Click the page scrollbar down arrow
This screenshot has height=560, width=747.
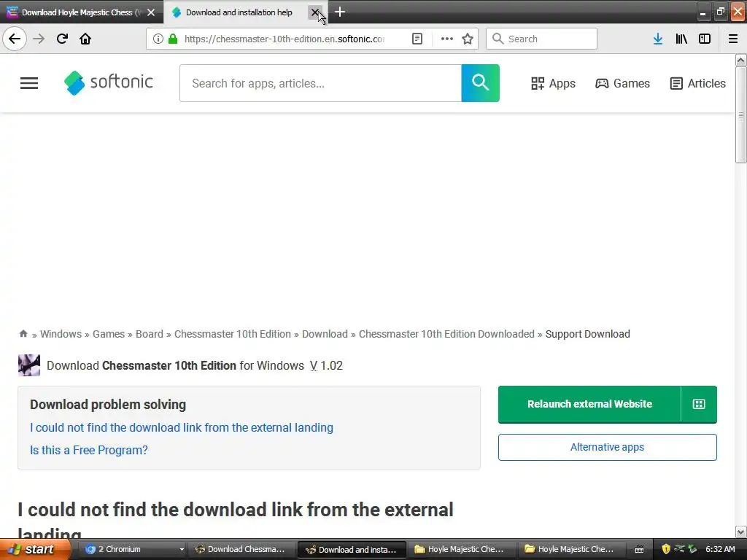point(741,532)
